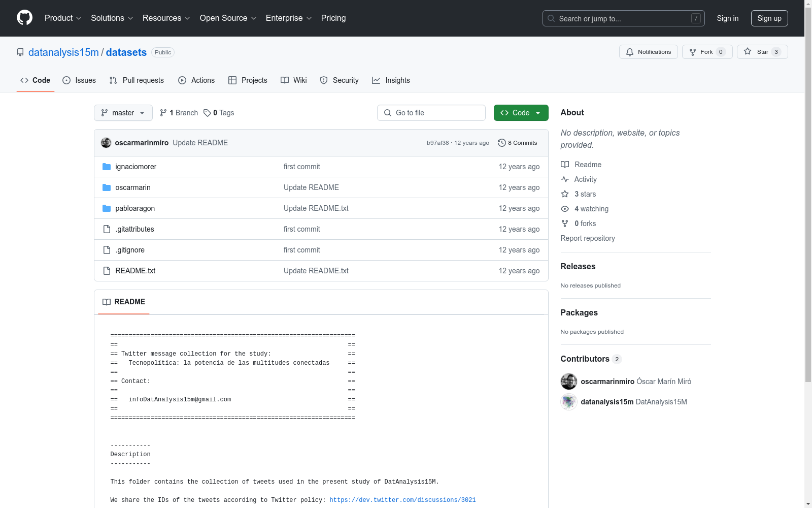Click the Go to file search box

pos(431,113)
